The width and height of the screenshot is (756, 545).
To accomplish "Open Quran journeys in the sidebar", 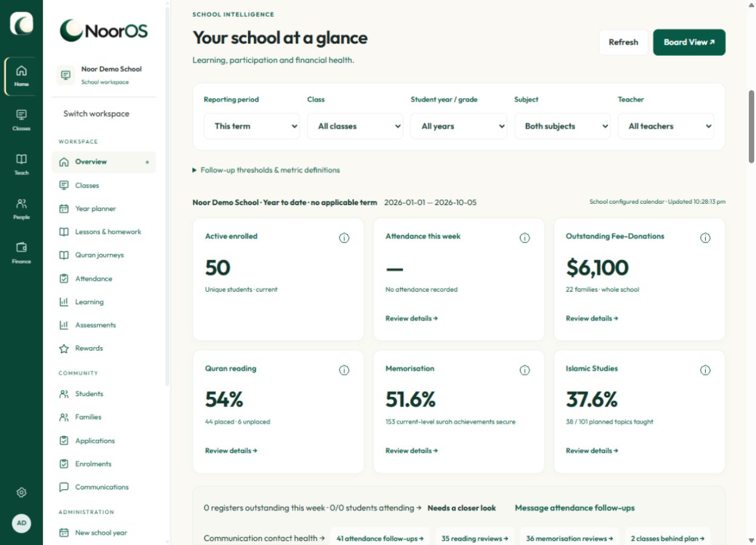I will (x=103, y=255).
